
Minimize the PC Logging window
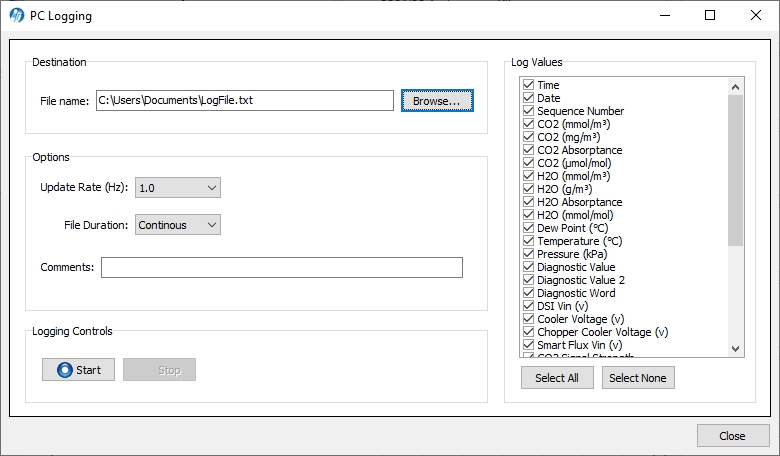[665, 15]
